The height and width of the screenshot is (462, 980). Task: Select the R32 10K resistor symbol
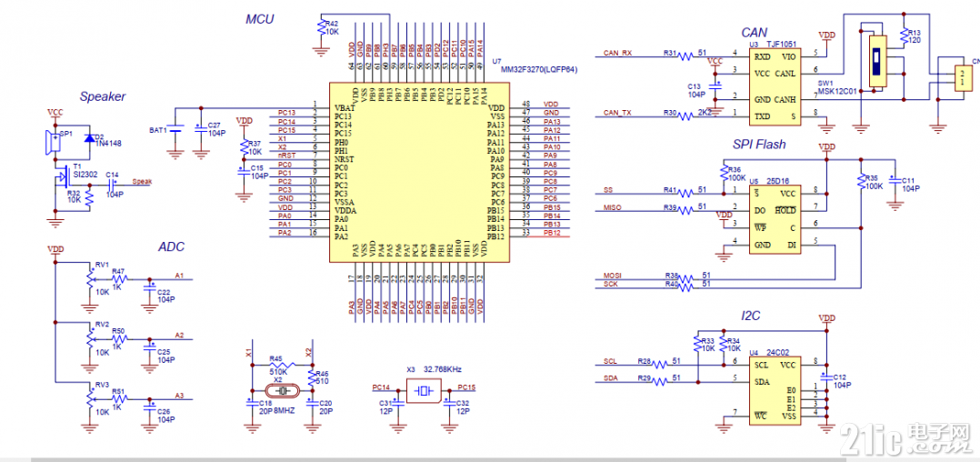point(89,197)
